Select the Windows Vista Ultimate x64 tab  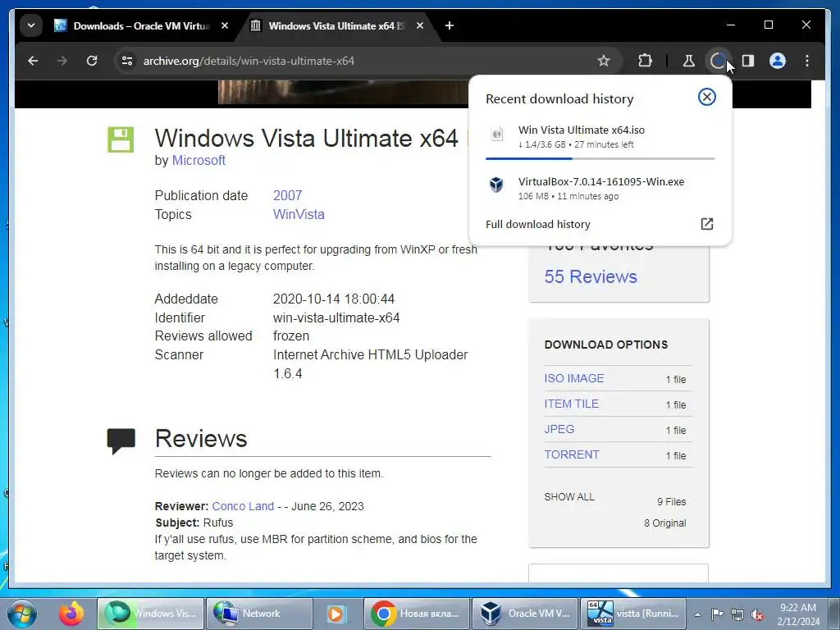(337, 25)
